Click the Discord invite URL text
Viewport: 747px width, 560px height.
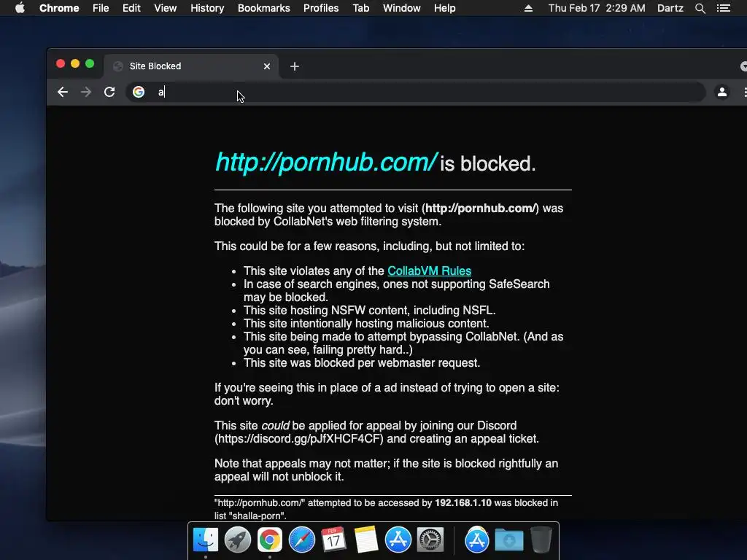tap(298, 438)
